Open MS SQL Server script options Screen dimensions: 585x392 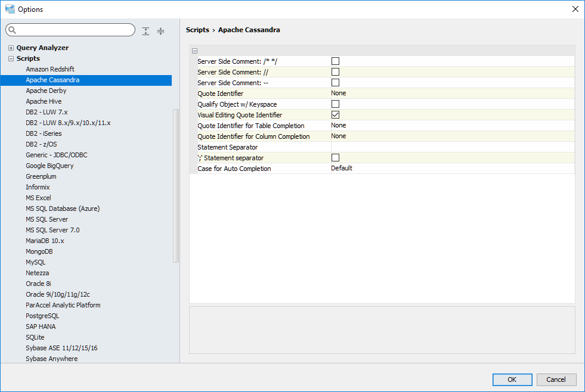47,219
